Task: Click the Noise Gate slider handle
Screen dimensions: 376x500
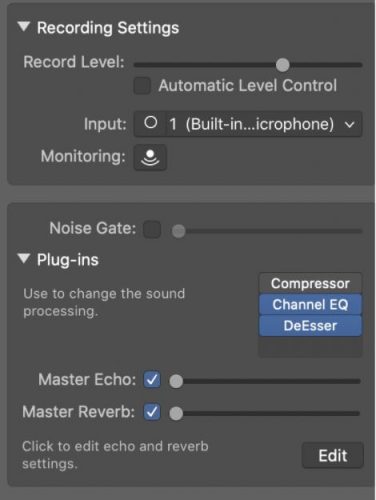Action: [178, 231]
